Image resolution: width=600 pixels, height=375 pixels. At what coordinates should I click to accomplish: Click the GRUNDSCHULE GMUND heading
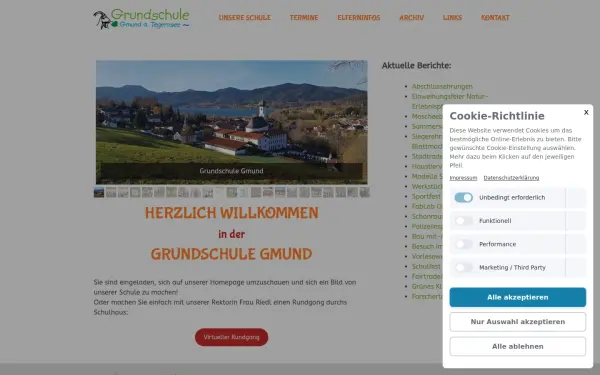pos(232,254)
